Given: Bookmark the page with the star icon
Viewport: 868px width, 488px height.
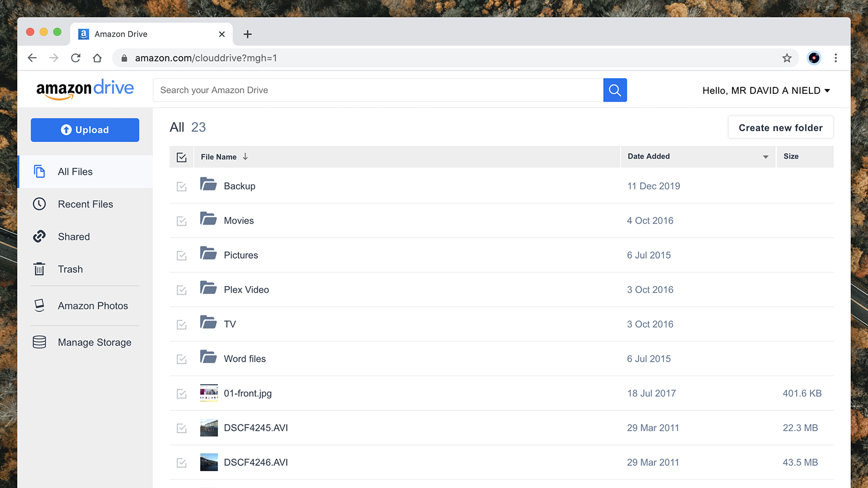Looking at the screenshot, I should click(786, 57).
